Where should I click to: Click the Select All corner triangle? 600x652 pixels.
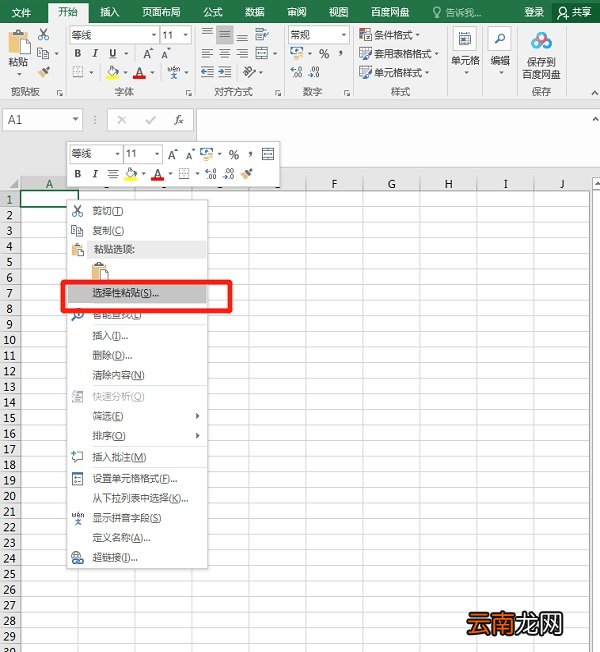coord(14,183)
